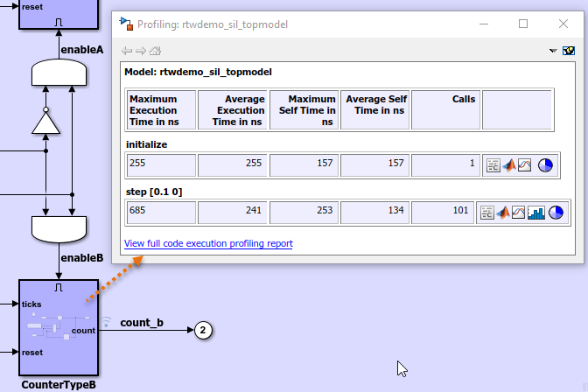Click the 134 average self time cell
Viewport: 588px width, 392px height.
[375, 213]
